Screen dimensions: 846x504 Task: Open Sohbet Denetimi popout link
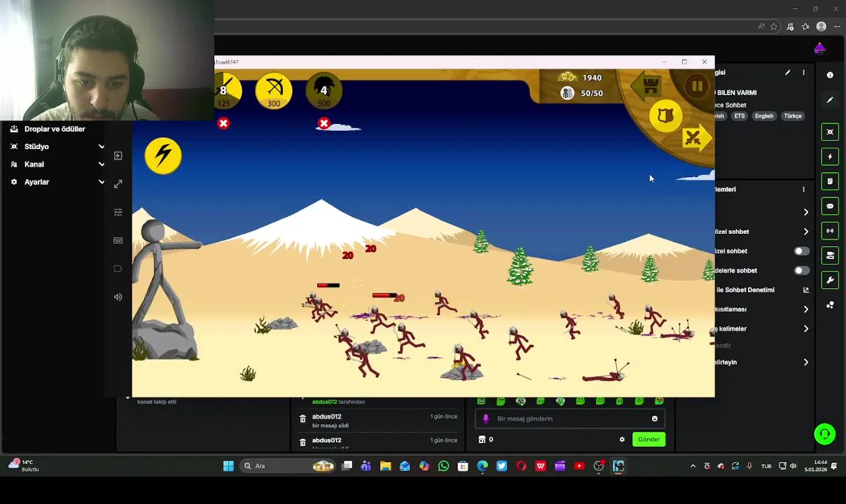tap(805, 290)
